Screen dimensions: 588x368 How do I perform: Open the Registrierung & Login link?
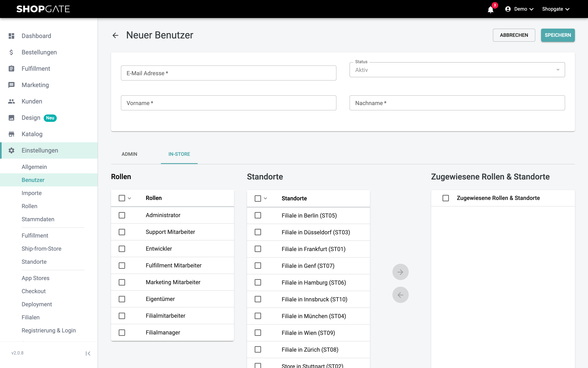pyautogui.click(x=49, y=330)
